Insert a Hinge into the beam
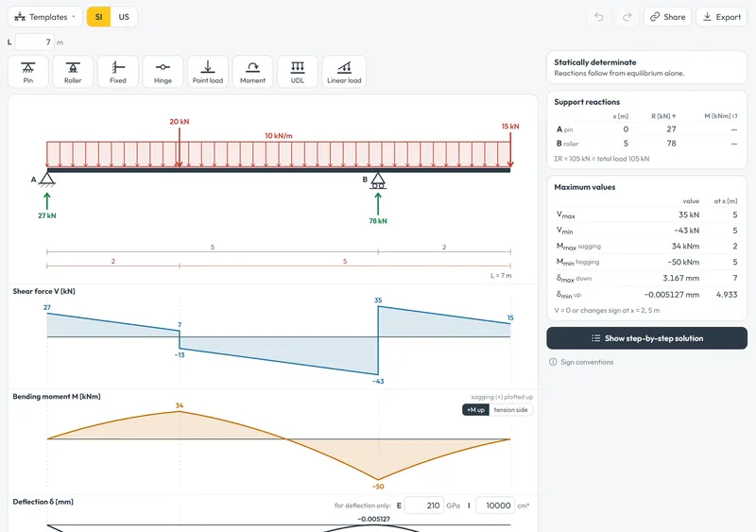 click(x=163, y=72)
